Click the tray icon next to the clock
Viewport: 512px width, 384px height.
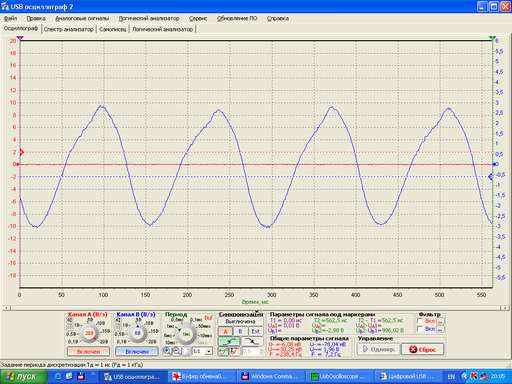pos(484,376)
